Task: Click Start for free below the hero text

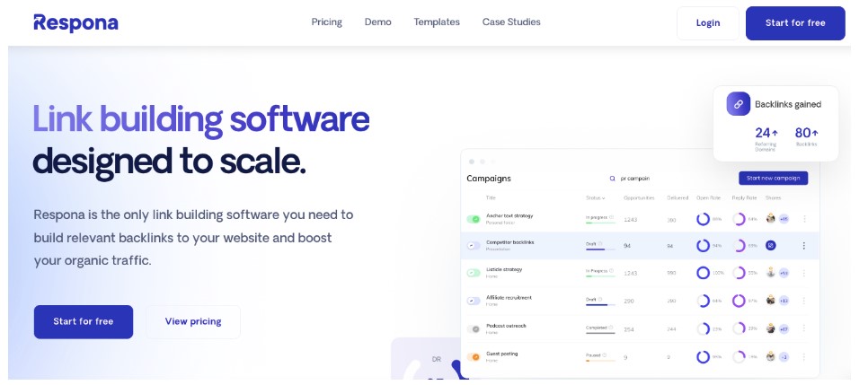Action: 84,321
